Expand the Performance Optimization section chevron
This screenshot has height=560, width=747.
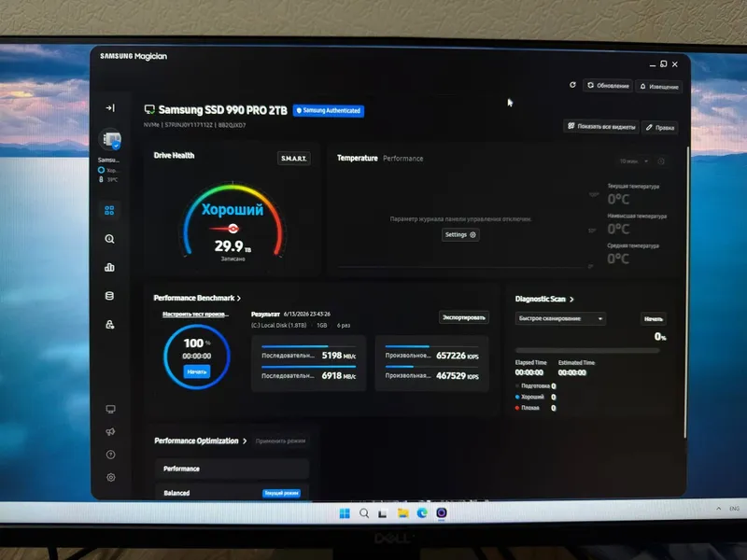coord(245,441)
